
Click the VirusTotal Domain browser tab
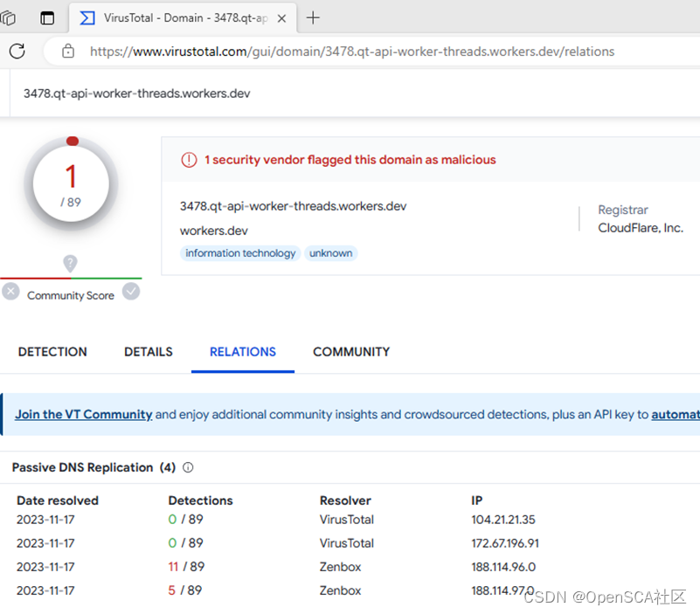pos(183,17)
